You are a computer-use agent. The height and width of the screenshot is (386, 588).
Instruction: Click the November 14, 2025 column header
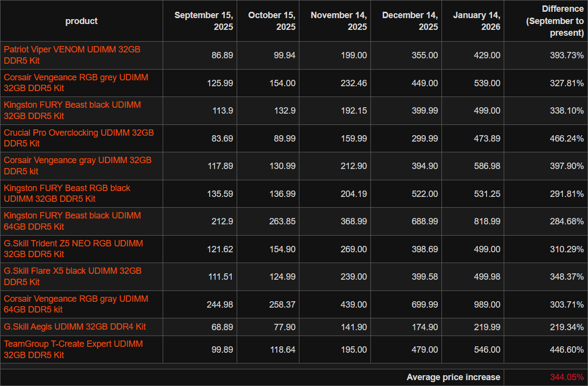[335, 21]
